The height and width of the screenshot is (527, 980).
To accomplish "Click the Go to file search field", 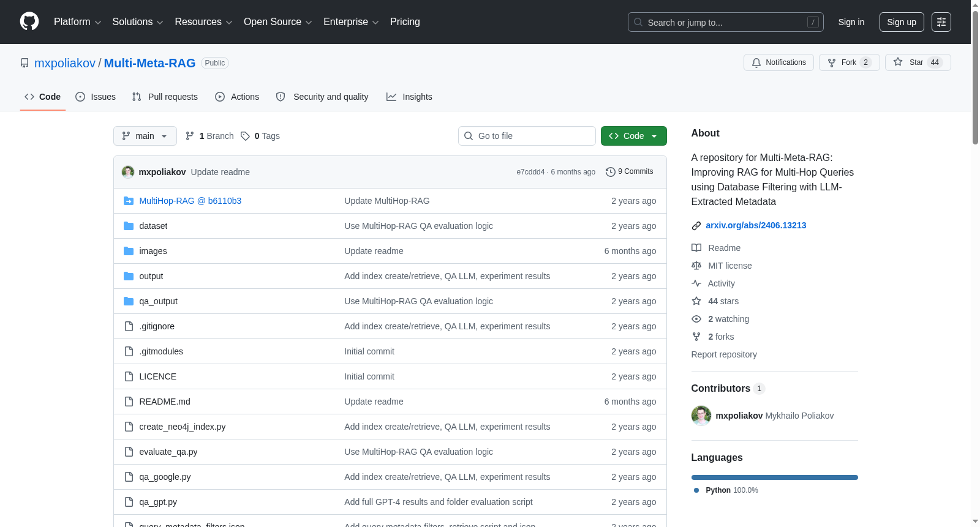I will point(527,136).
